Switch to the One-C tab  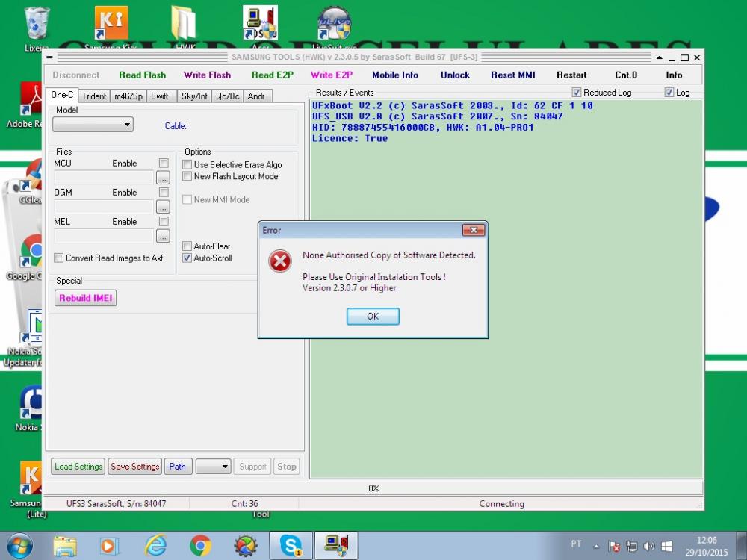tap(62, 95)
